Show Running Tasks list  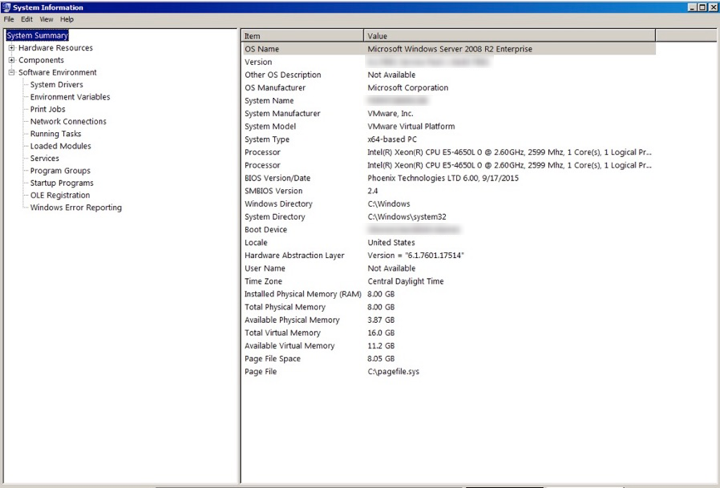click(x=56, y=134)
